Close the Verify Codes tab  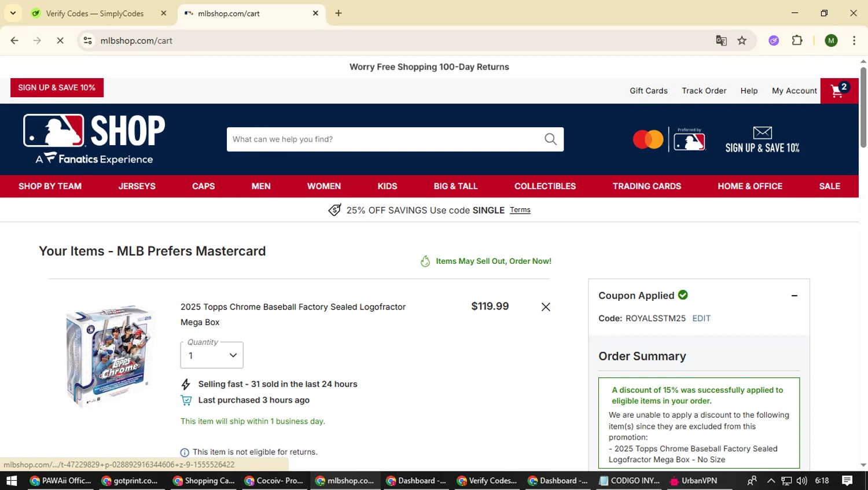164,13
